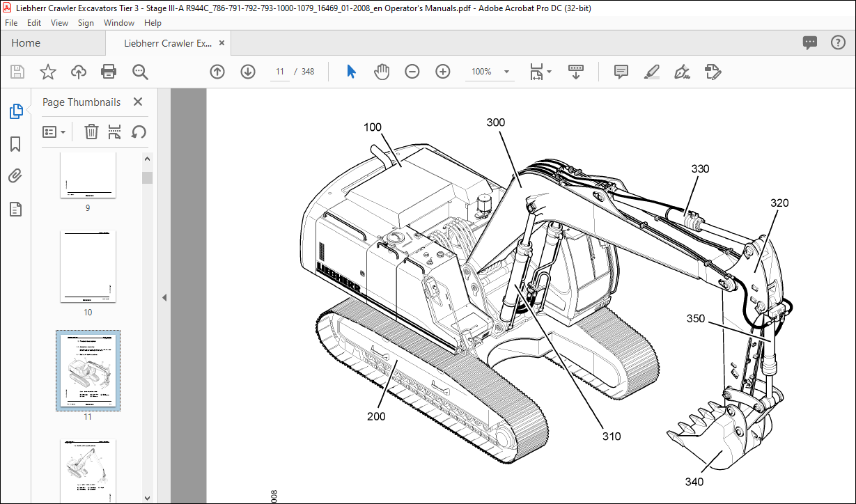Activate the Hand pan tool
Viewport: 856px width, 504px height.
pos(382,72)
